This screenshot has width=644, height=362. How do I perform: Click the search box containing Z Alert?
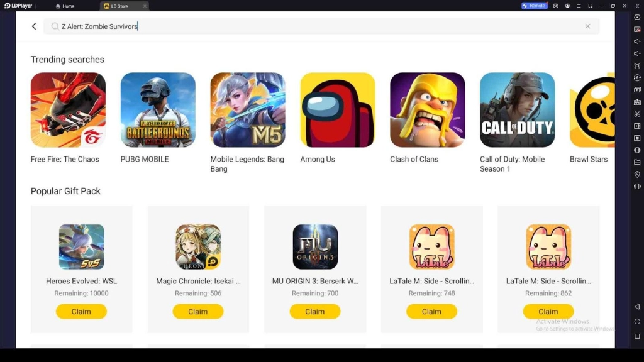pos(321,26)
